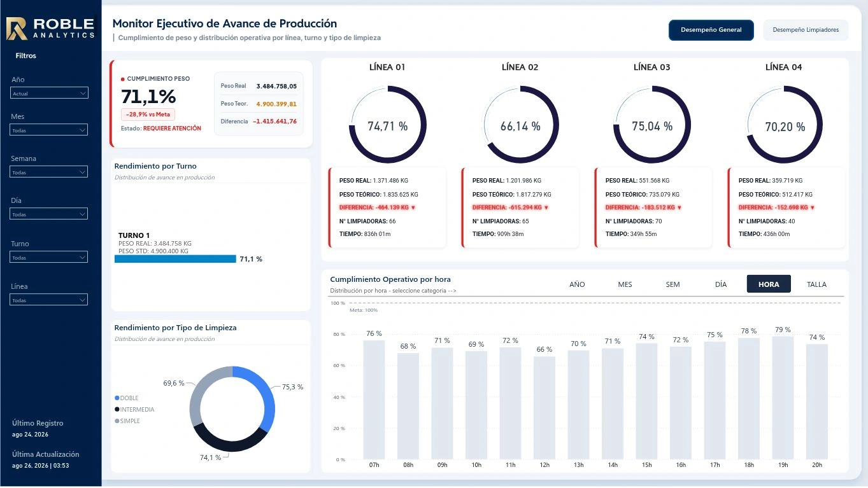Click Diferencia value -1.415.641,76

click(274, 122)
